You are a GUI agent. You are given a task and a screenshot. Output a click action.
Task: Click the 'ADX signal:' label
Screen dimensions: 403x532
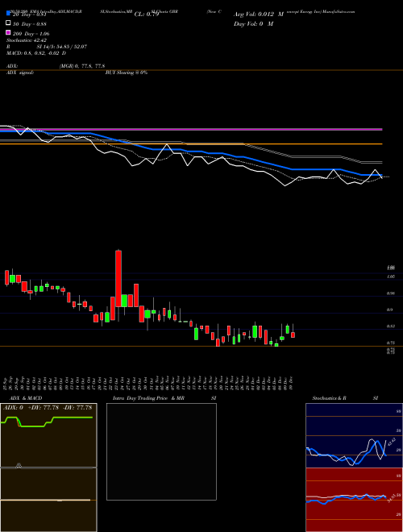tap(20, 73)
